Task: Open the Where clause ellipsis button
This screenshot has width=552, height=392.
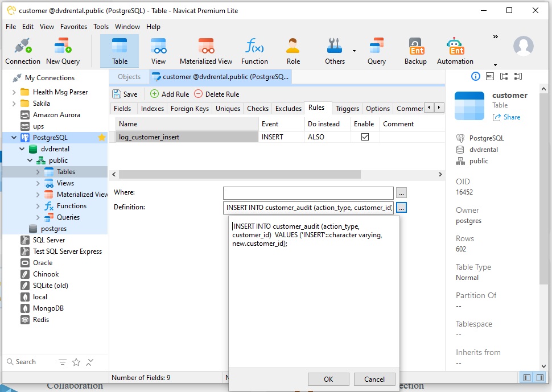Action: 401,192
